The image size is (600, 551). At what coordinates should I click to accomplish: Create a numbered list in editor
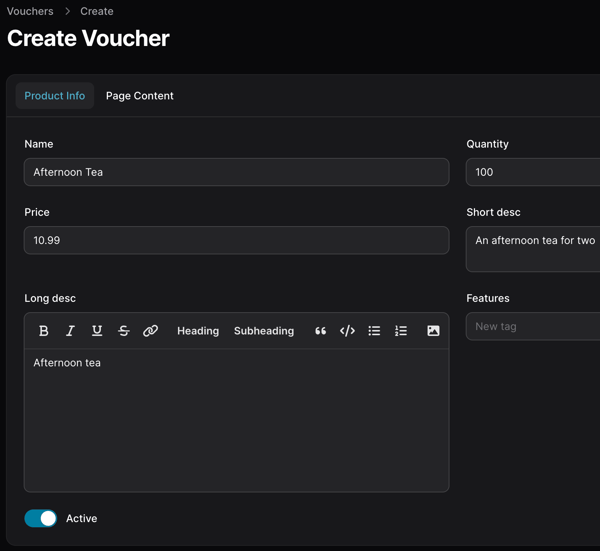[x=401, y=331]
